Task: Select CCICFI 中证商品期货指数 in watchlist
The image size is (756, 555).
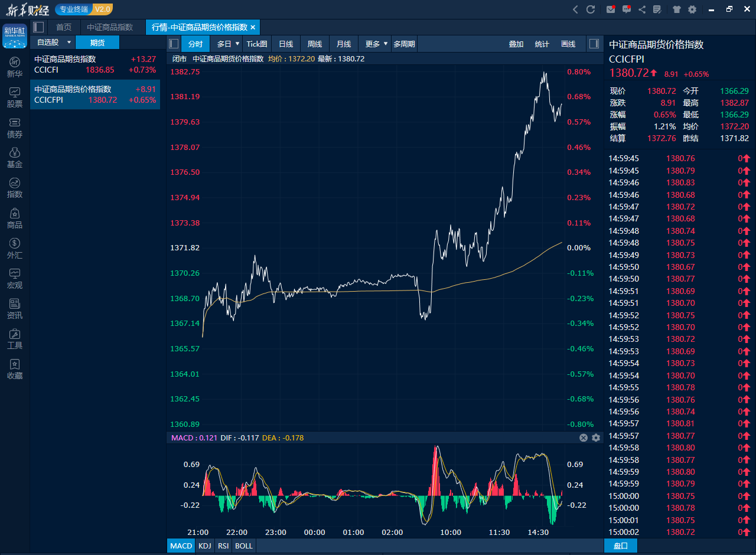Action: click(x=95, y=64)
